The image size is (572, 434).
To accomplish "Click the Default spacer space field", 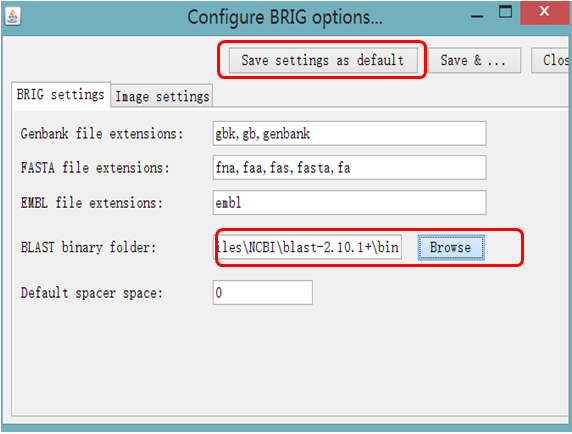I will point(263,292).
